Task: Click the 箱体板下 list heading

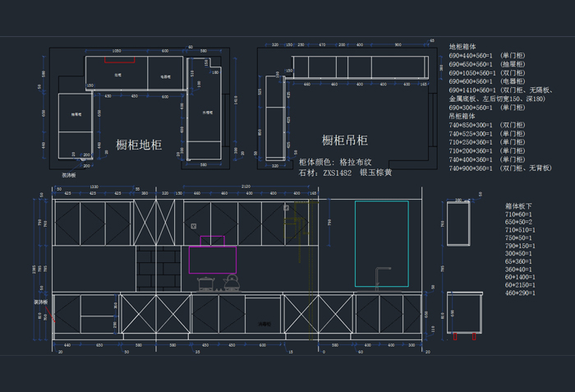Action: [519, 205]
